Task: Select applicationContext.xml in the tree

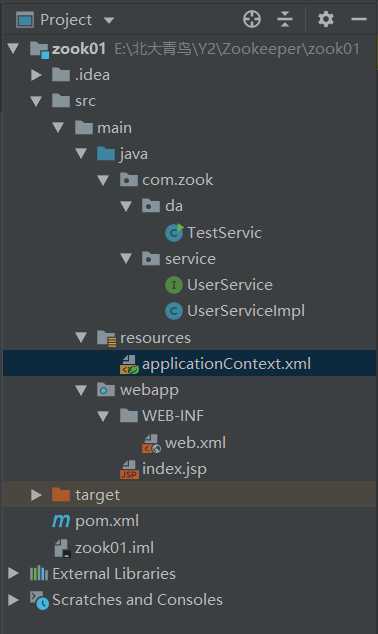Action: coord(189,363)
